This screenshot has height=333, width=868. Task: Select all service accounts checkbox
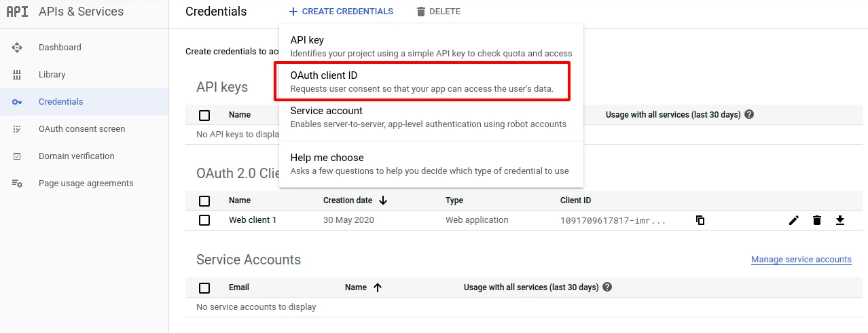[x=204, y=288]
